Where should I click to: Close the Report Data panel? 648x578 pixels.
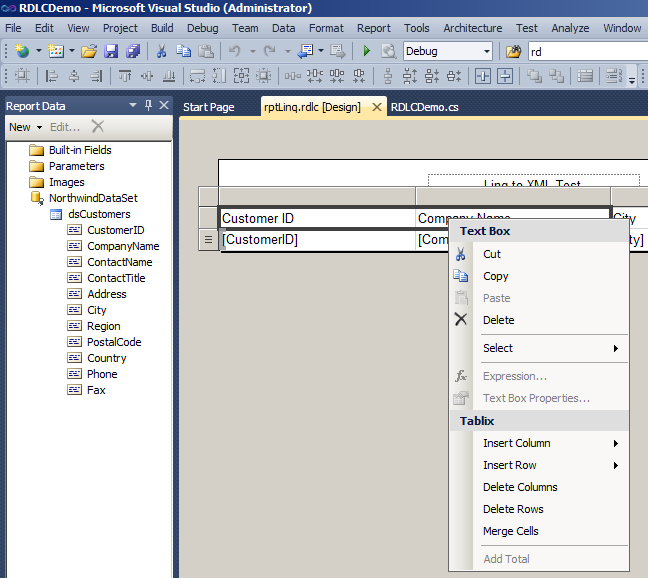164,105
